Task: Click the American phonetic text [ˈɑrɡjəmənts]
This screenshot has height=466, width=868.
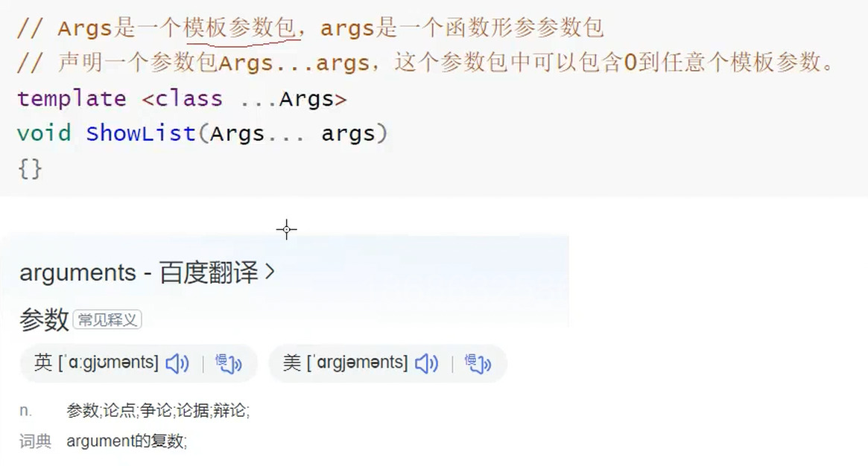Action: 357,363
